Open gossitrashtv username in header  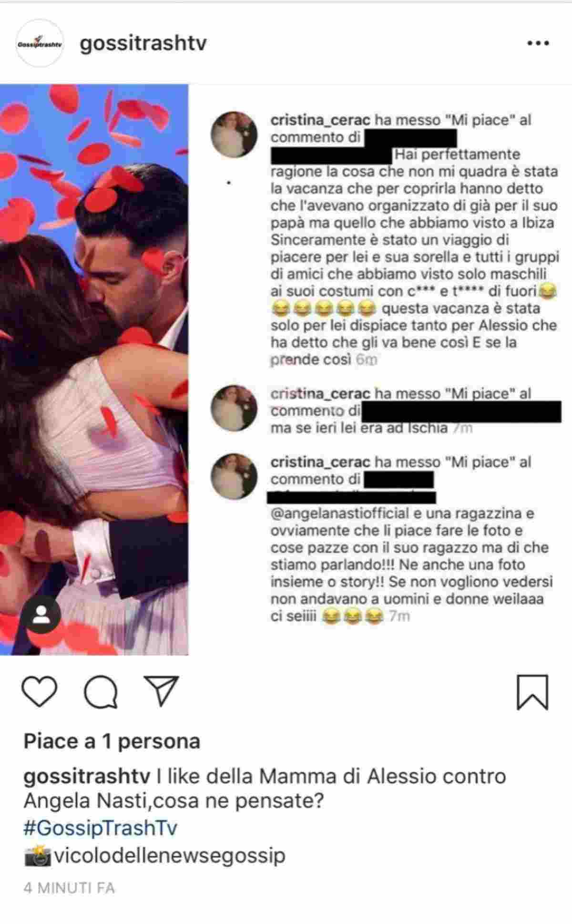coord(143,43)
